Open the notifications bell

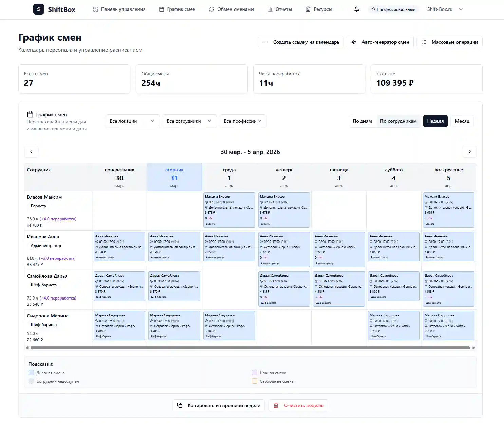click(x=356, y=9)
